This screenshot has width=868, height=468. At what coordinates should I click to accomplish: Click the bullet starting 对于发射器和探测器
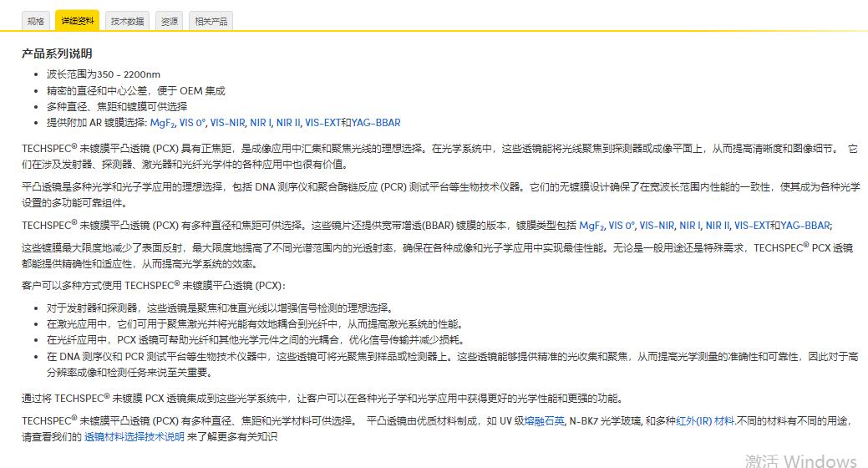(221, 308)
